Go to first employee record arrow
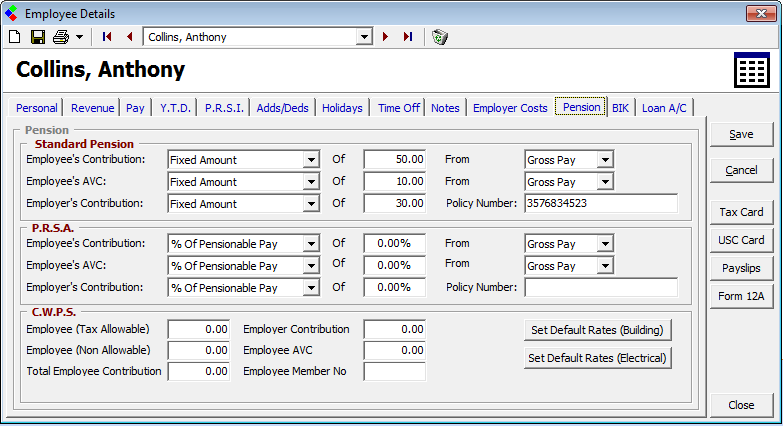Screen dimensions: 783x426 107,37
